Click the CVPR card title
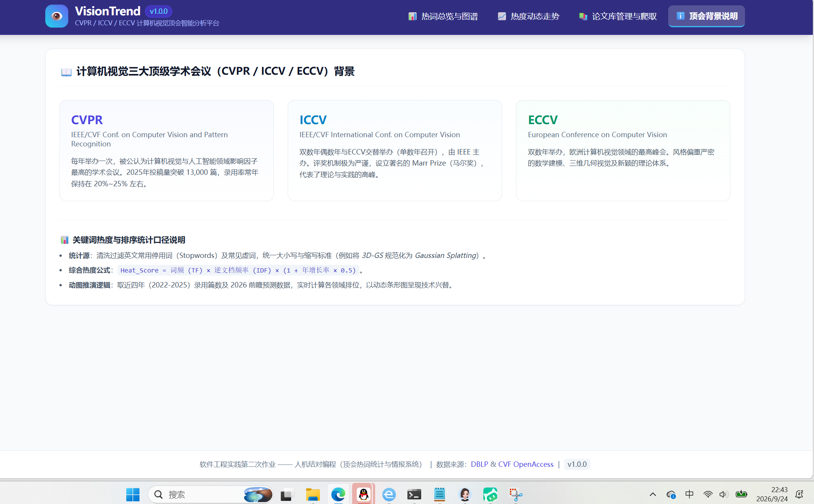The height and width of the screenshot is (504, 814). (x=87, y=120)
